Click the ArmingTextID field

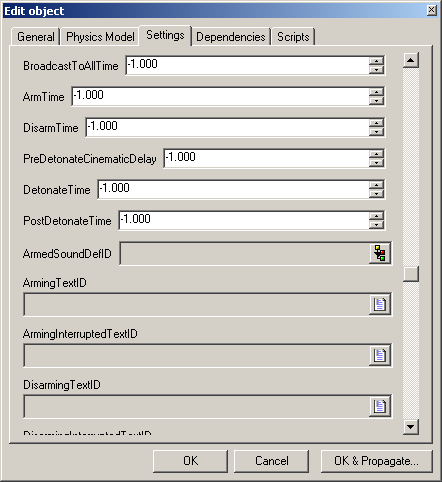(x=196, y=304)
